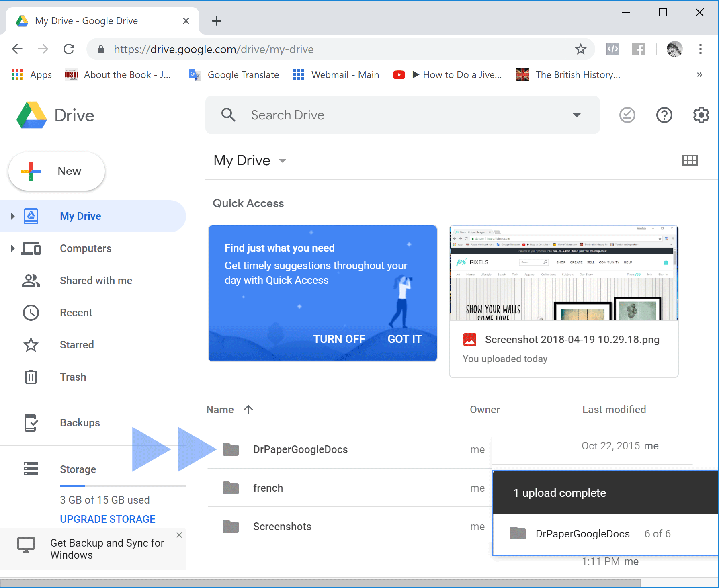Select Shared with me in sidebar

[x=96, y=281]
